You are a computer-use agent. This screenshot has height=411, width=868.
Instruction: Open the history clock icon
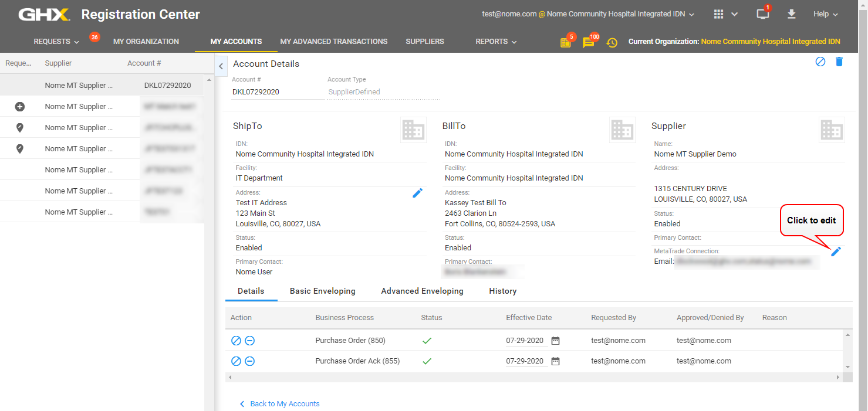(x=612, y=42)
